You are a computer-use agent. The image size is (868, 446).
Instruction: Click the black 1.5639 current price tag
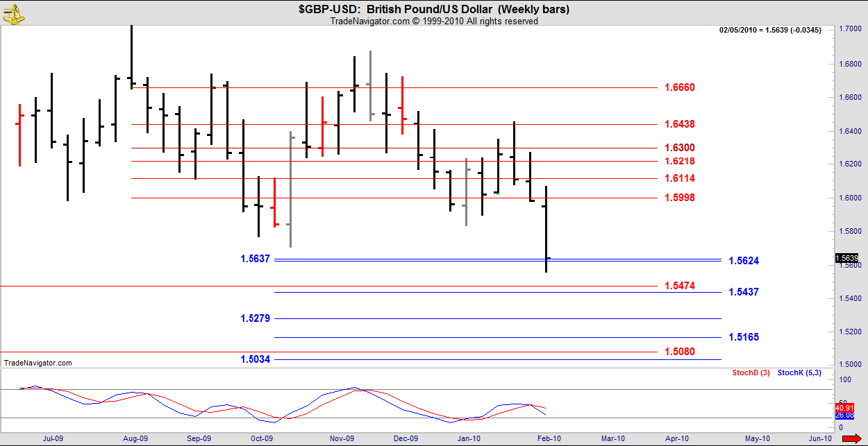847,258
